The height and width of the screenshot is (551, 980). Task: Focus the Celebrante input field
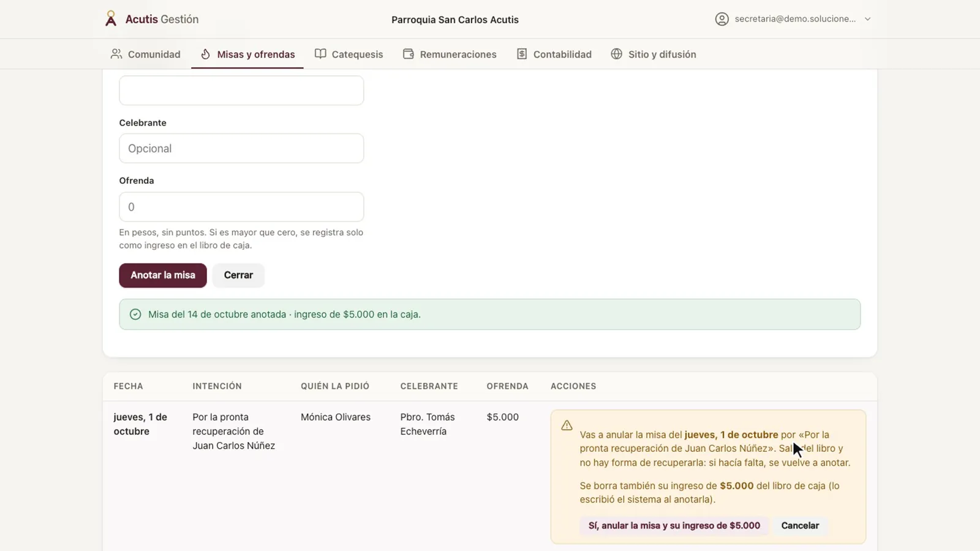241,148
